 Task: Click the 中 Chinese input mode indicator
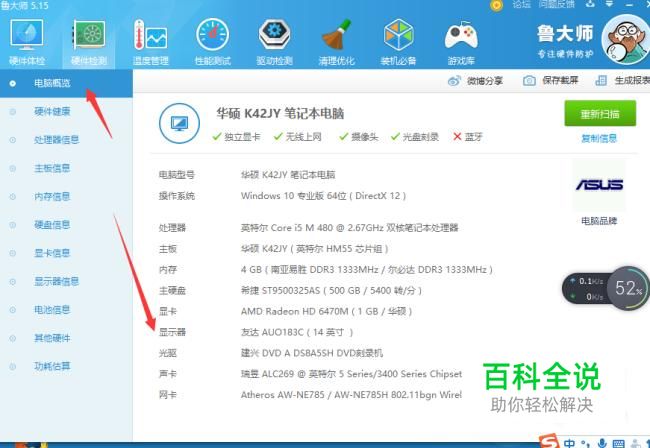(x=570, y=443)
